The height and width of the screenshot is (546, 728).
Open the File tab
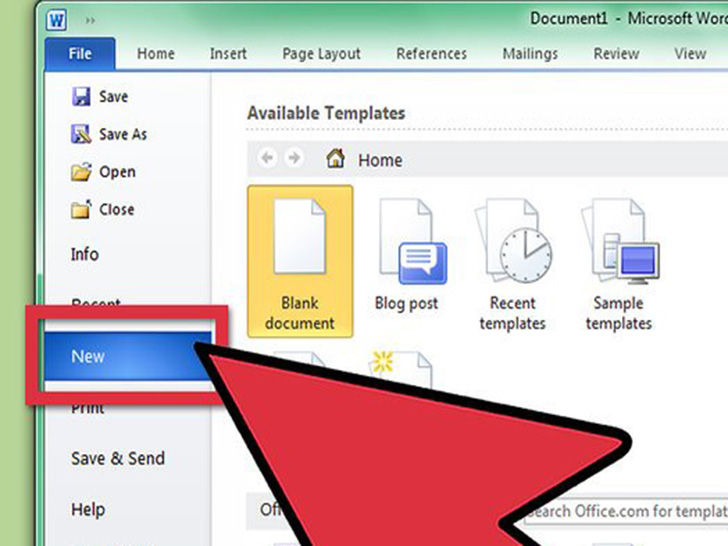pyautogui.click(x=80, y=54)
